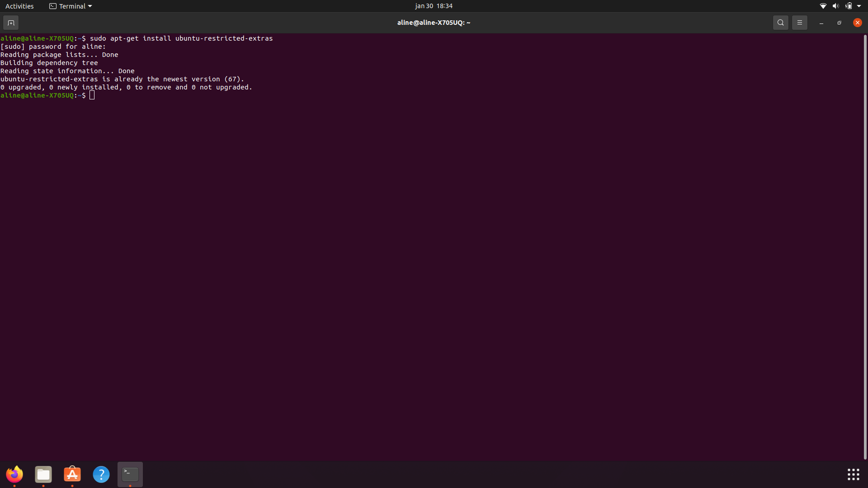Open Ubuntu Software from the dock
This screenshot has height=488, width=868.
pyautogui.click(x=72, y=474)
